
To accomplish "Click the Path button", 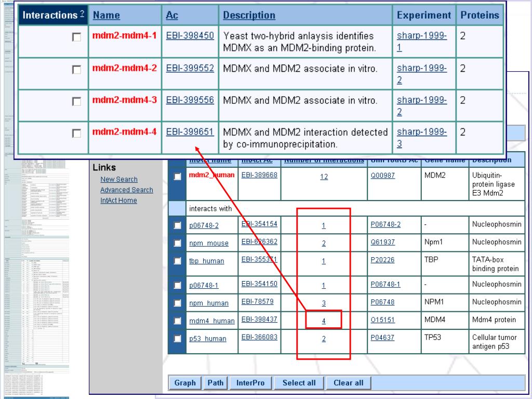I will pyautogui.click(x=216, y=383).
